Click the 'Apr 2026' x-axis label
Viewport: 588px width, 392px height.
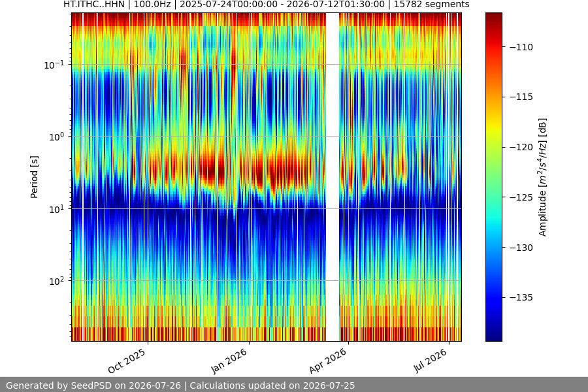328,361
